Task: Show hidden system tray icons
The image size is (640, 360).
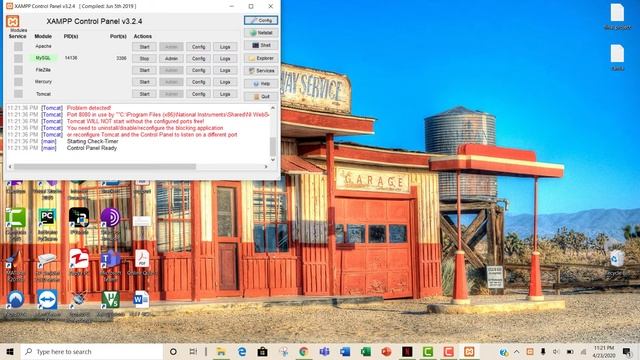Action: 516,352
